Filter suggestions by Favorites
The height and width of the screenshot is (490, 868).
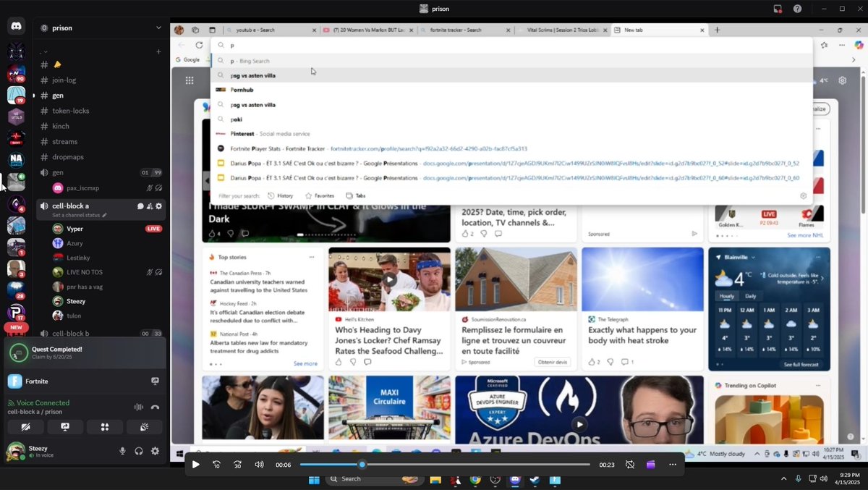[320, 195]
